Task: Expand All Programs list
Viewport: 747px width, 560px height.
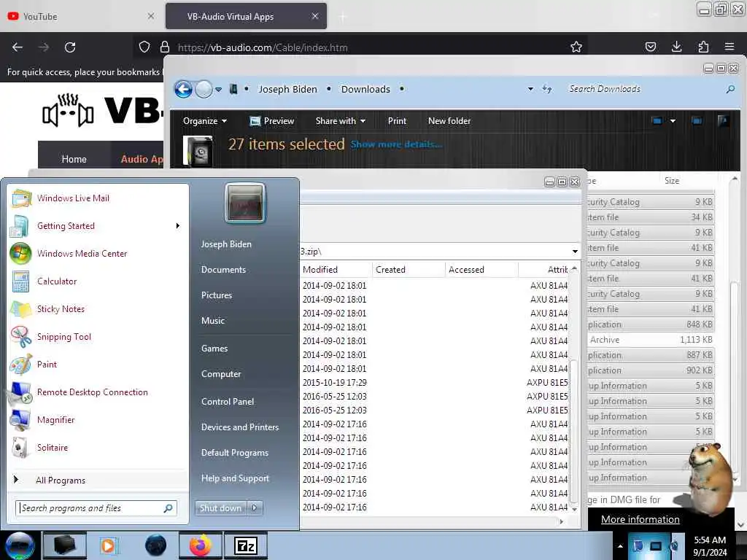Action: [x=61, y=480]
